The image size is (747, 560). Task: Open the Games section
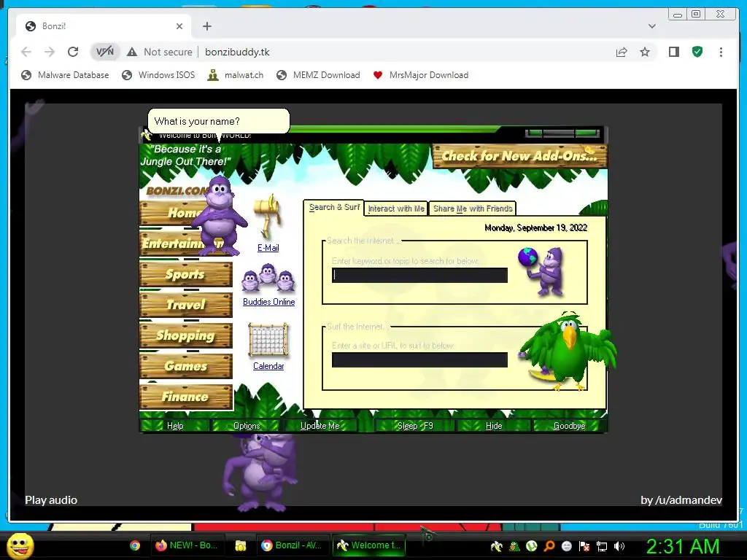coord(186,366)
